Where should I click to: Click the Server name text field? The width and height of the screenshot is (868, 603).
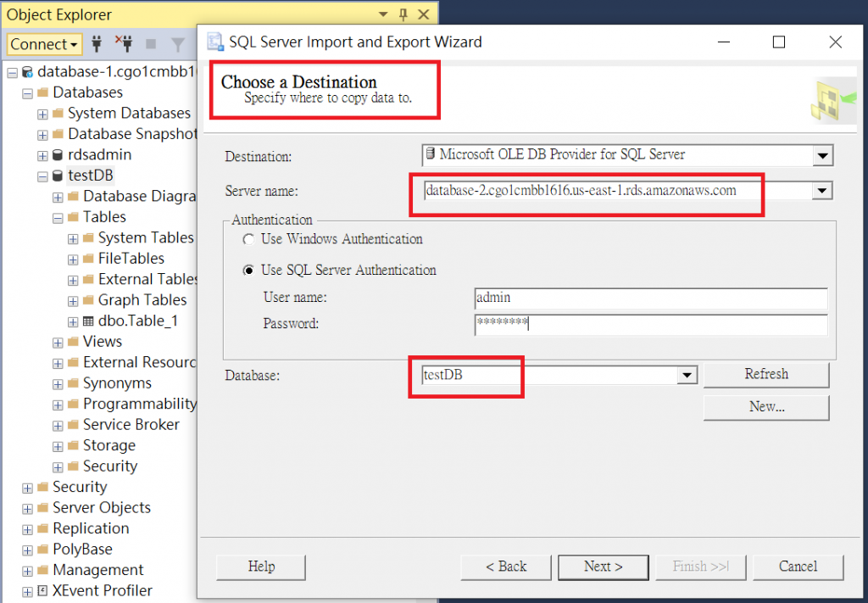point(617,191)
